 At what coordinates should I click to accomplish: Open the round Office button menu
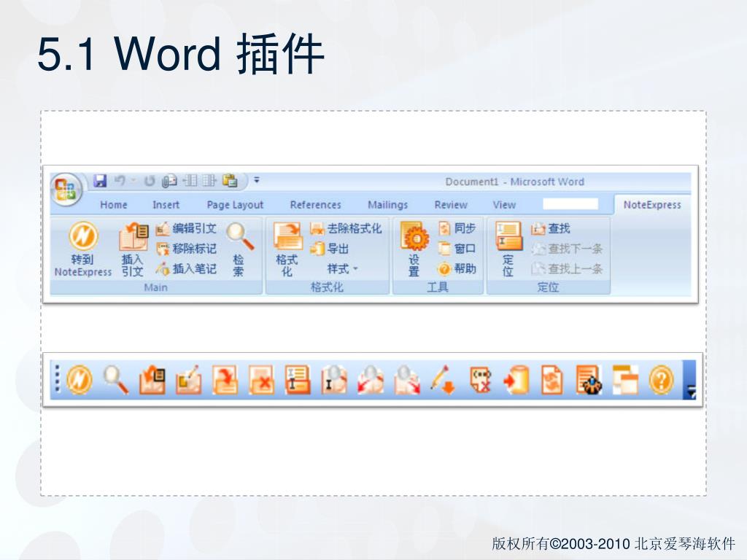(66, 189)
